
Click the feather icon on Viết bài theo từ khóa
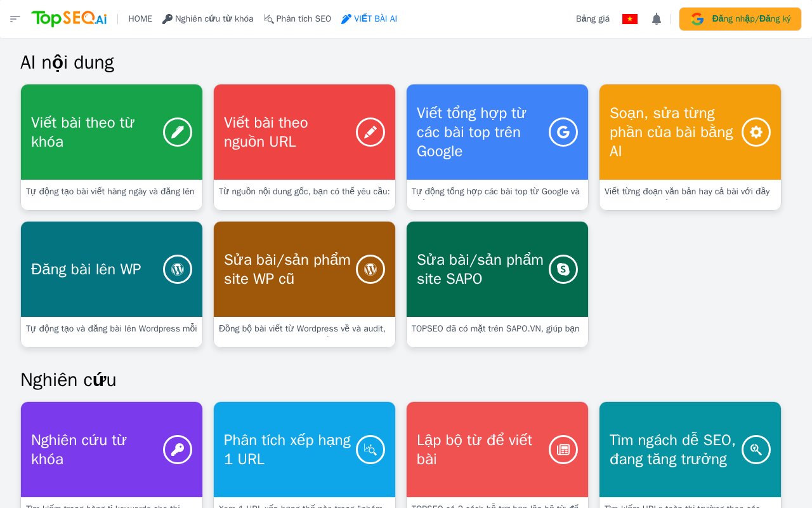tap(178, 132)
